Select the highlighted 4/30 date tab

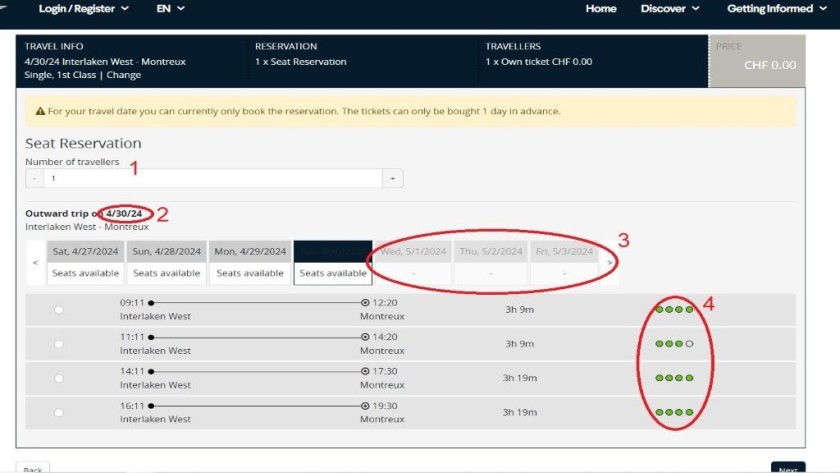pyautogui.click(x=333, y=262)
